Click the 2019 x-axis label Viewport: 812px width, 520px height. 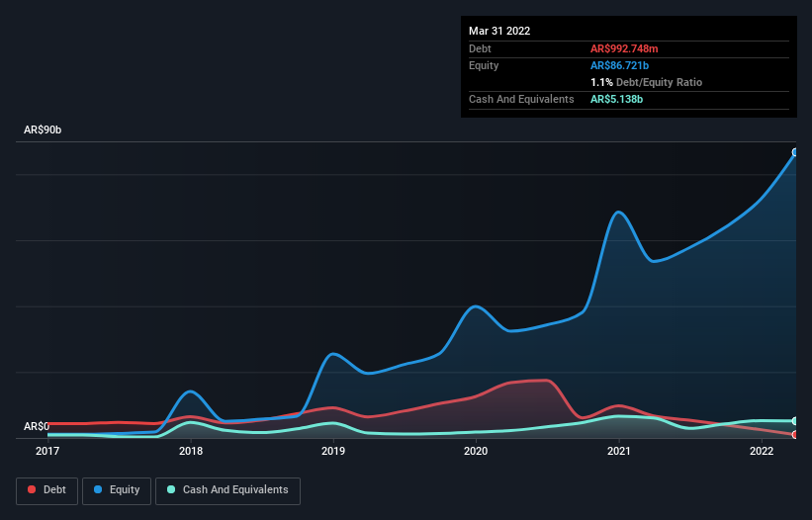[x=333, y=451]
